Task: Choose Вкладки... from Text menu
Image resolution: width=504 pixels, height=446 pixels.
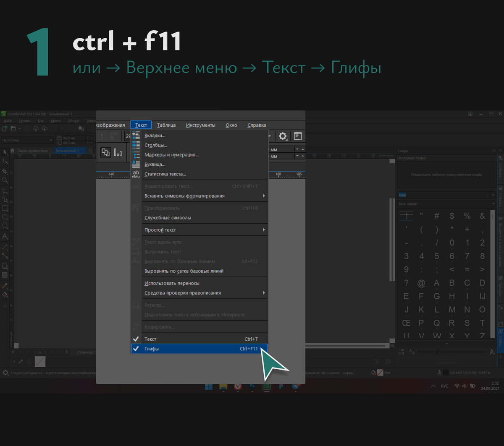Action: pyautogui.click(x=199, y=136)
